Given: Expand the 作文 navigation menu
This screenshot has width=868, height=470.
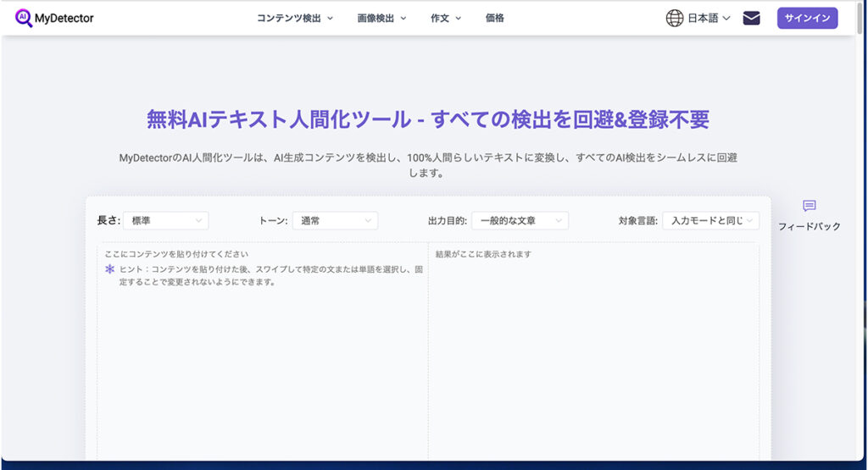Looking at the screenshot, I should click(446, 18).
